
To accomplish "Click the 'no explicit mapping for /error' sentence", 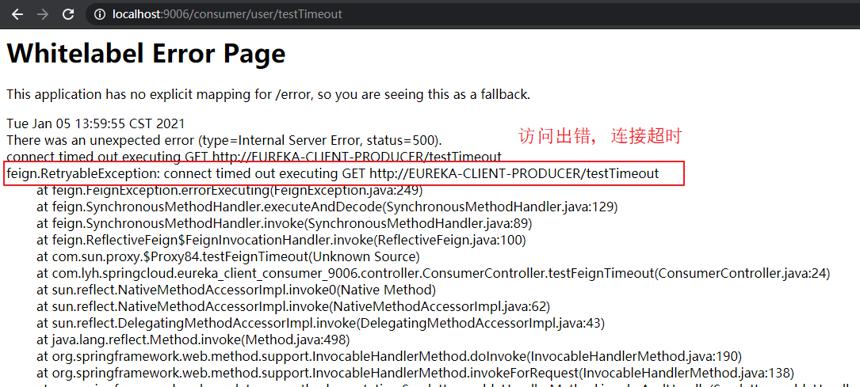I will [268, 94].
